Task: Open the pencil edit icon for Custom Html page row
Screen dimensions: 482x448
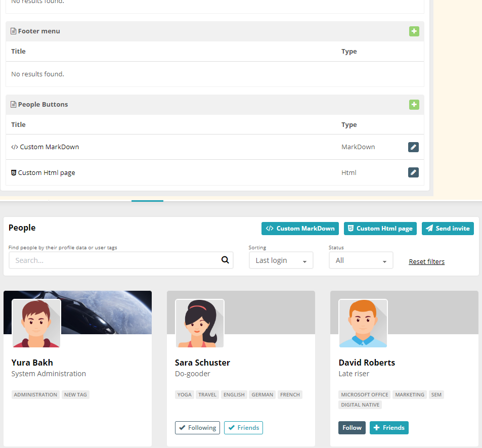Action: coord(413,172)
